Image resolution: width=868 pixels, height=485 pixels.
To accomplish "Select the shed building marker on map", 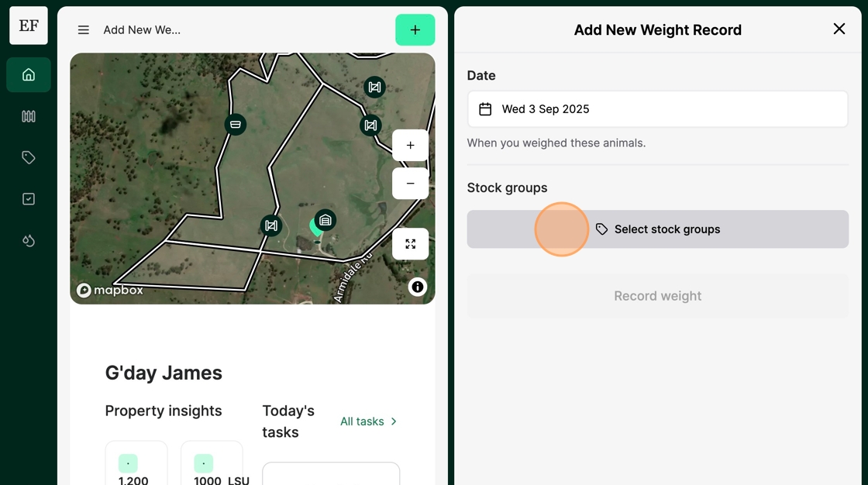I will click(325, 220).
